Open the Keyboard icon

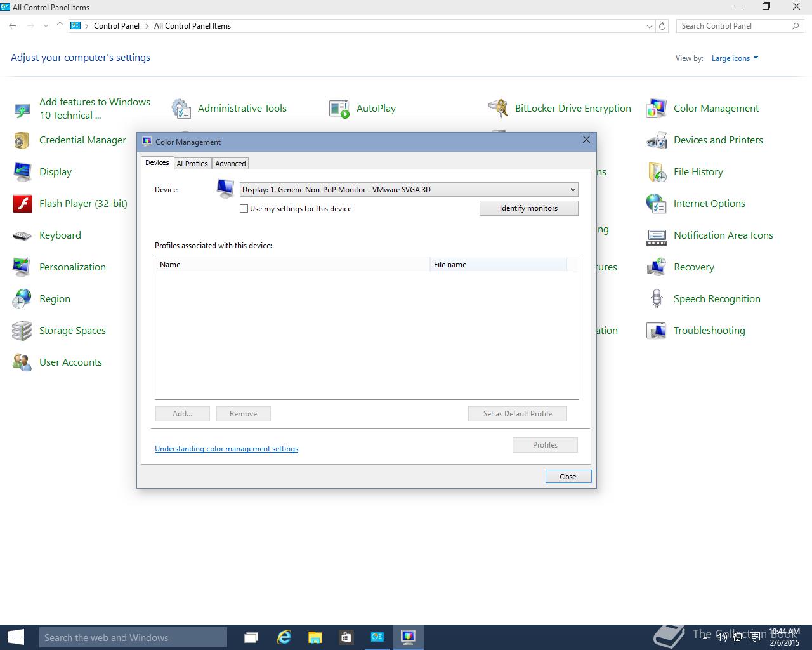[22, 235]
